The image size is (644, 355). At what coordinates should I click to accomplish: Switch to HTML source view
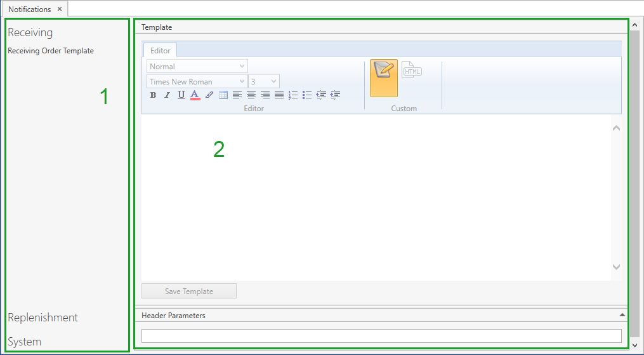coord(412,70)
